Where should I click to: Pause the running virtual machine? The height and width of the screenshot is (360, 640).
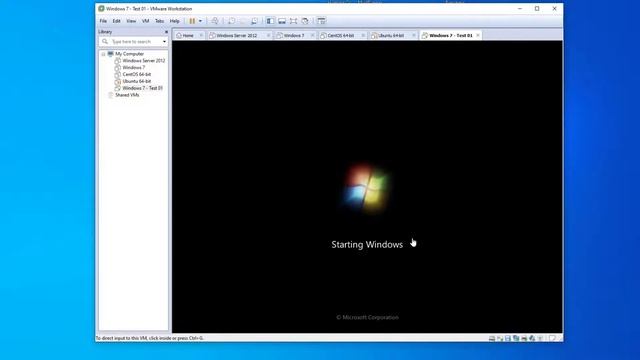(x=192, y=21)
